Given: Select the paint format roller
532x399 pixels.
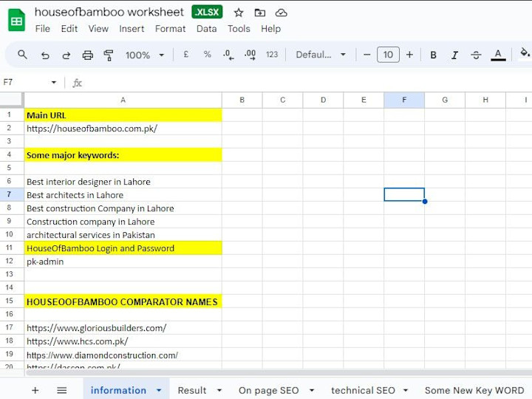Looking at the screenshot, I should [x=109, y=55].
